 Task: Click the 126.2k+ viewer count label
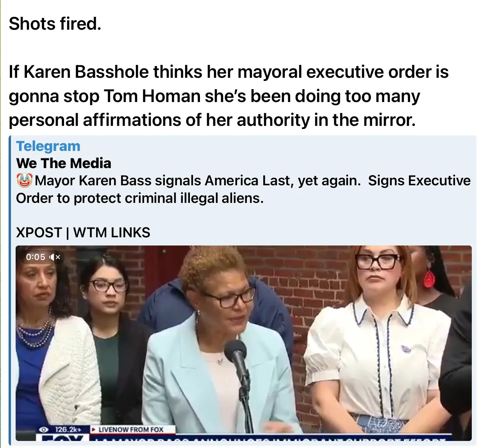(x=68, y=429)
